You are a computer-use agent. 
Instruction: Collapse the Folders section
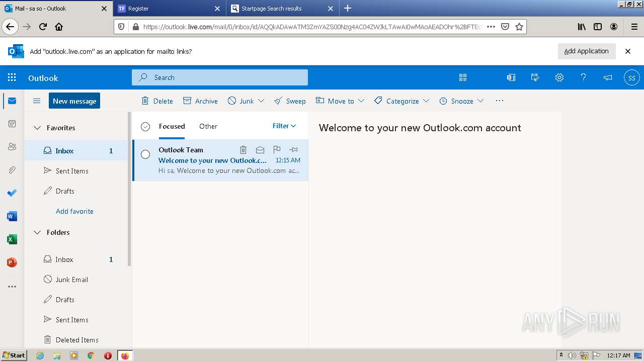pos(37,232)
